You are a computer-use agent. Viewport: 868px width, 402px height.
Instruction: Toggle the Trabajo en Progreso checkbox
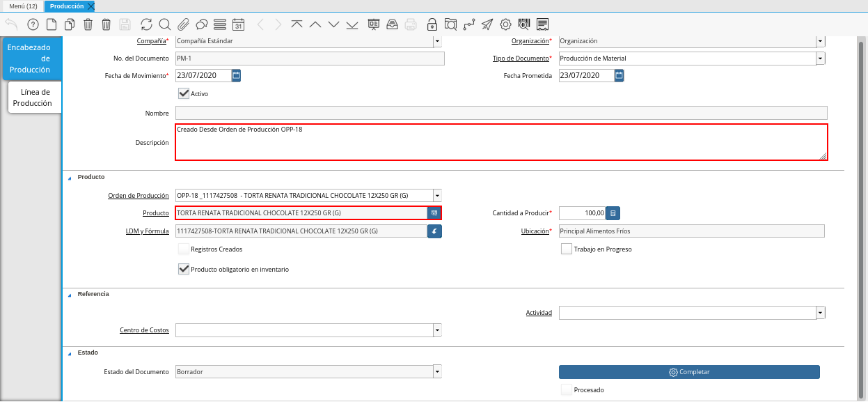coord(567,249)
